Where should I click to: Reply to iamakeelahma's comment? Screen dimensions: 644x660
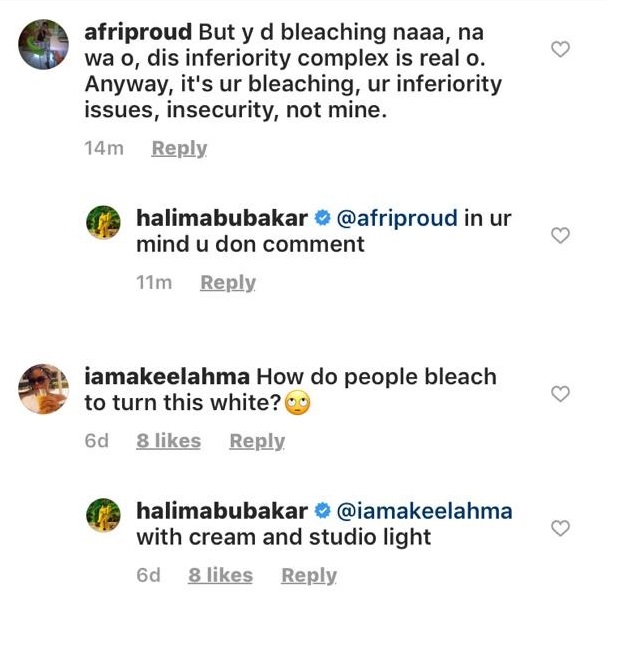(257, 441)
